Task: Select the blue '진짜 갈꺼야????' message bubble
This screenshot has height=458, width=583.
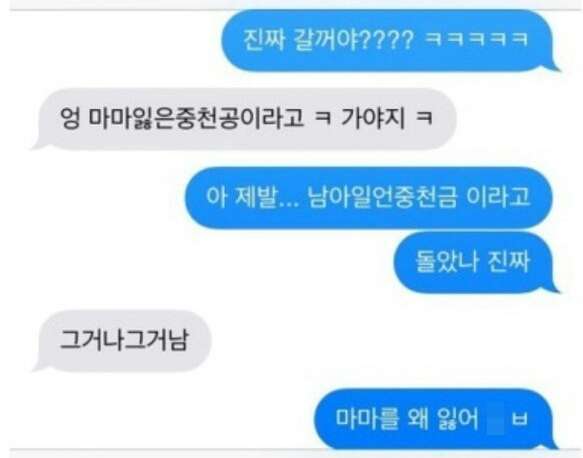Action: pos(390,40)
